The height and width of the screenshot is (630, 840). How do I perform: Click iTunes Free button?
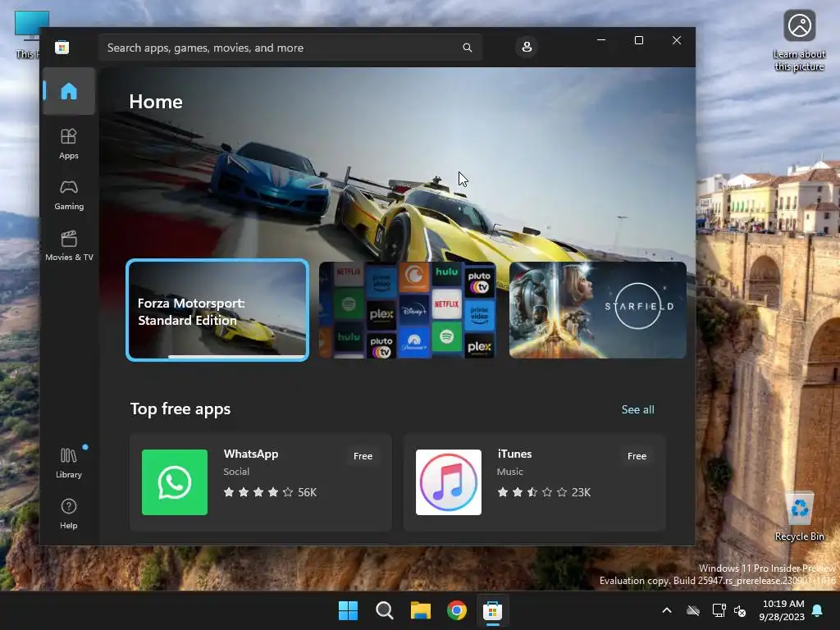637,456
